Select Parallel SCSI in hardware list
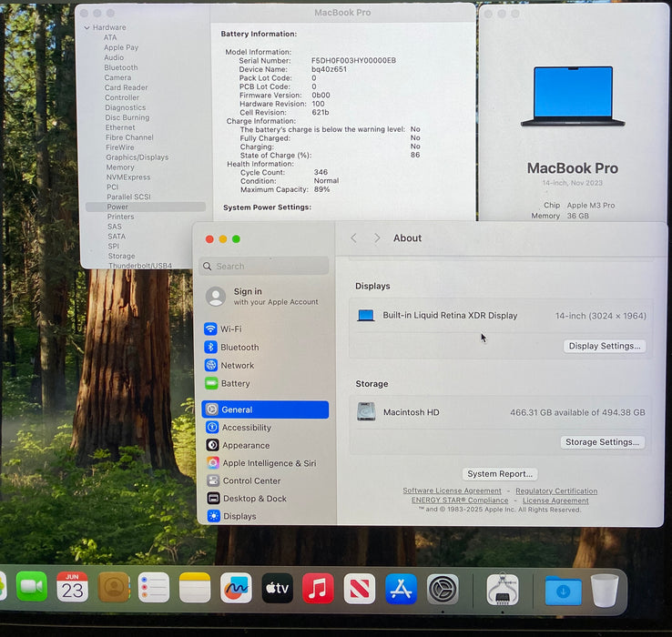 (x=128, y=197)
